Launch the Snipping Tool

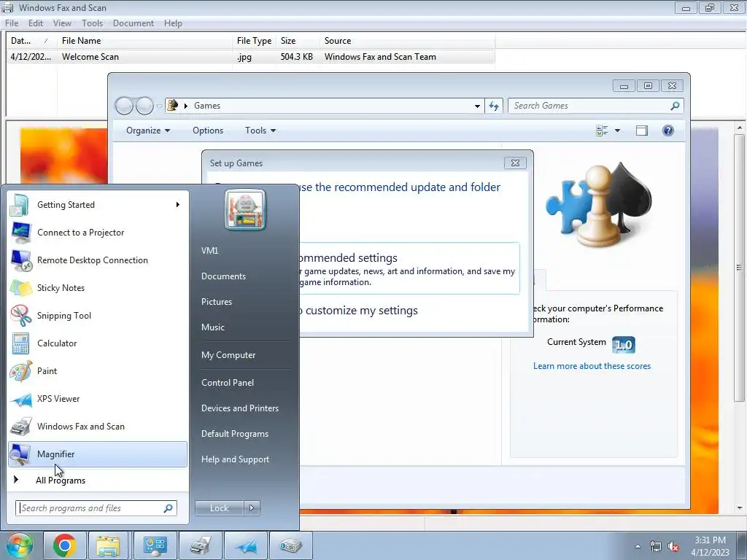(98, 315)
